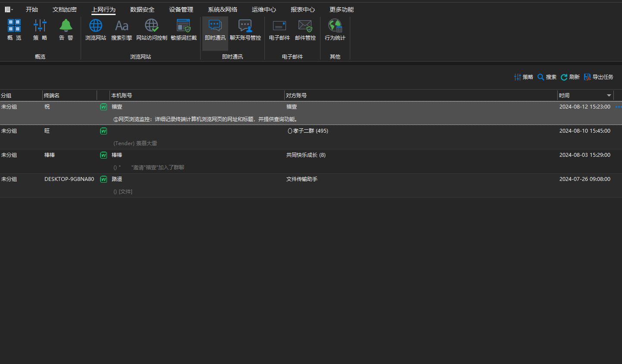Viewport: 622px width, 364px height.
Task: Click the [文件] message
Action: coord(123,192)
